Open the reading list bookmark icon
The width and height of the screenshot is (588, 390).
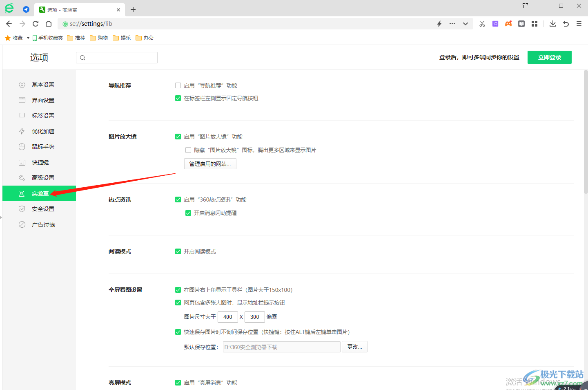[x=521, y=24]
